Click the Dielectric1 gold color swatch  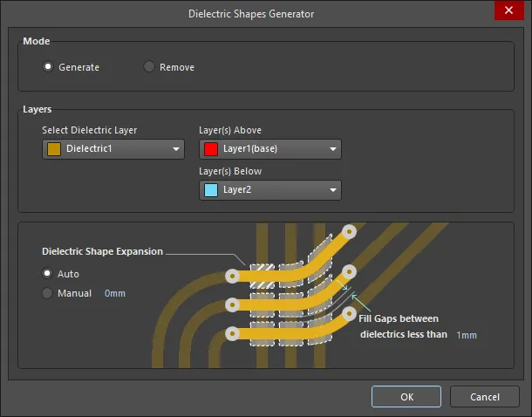pyautogui.click(x=54, y=149)
